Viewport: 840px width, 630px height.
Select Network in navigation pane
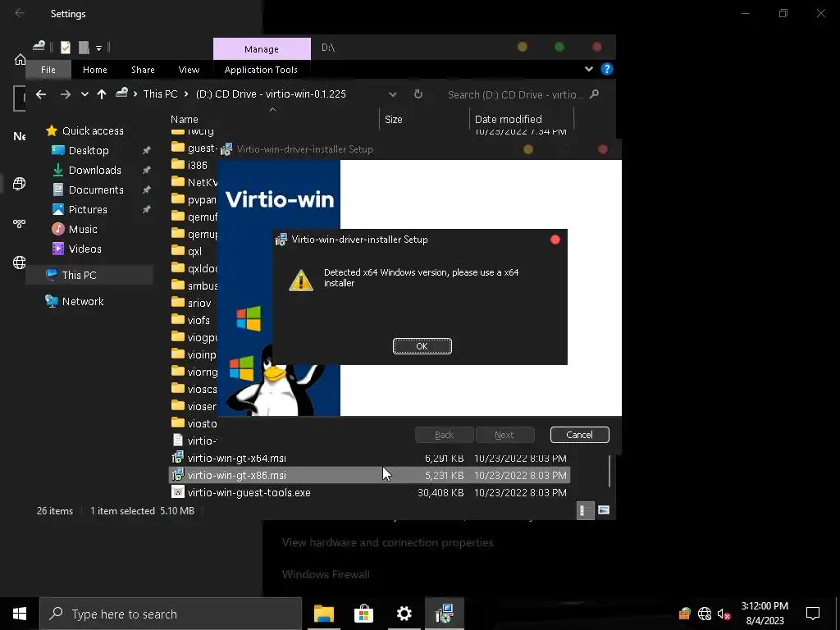pyautogui.click(x=83, y=302)
